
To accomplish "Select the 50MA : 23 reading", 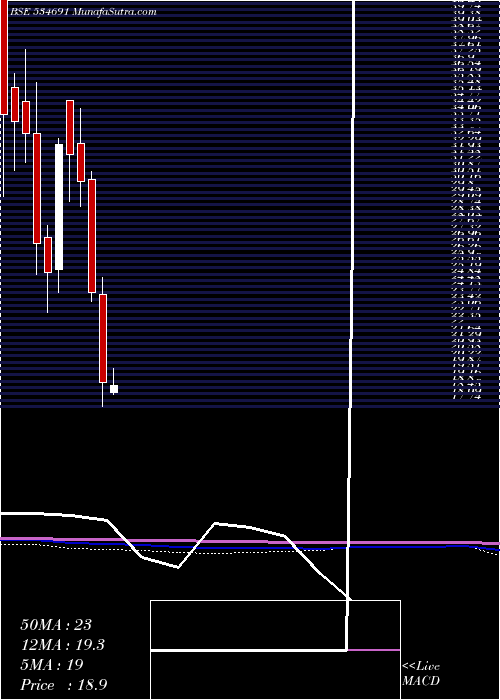I will [56, 625].
